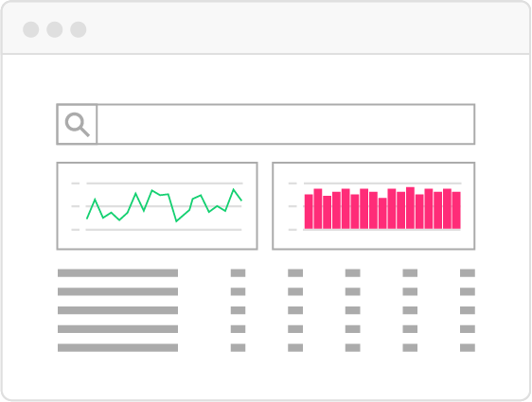Click the first gray window control circle
532x402 pixels.
click(31, 29)
